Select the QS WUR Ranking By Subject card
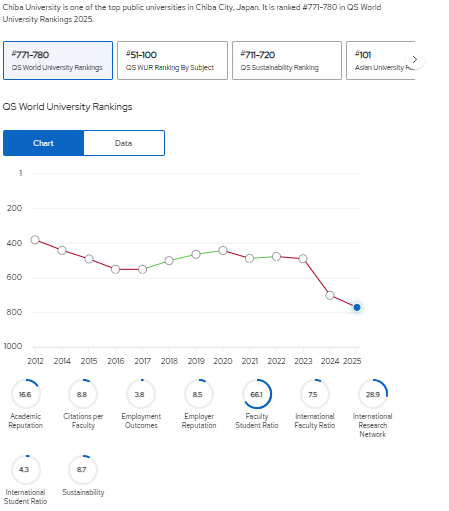Screen dimensions: 449x511 pos(172,61)
